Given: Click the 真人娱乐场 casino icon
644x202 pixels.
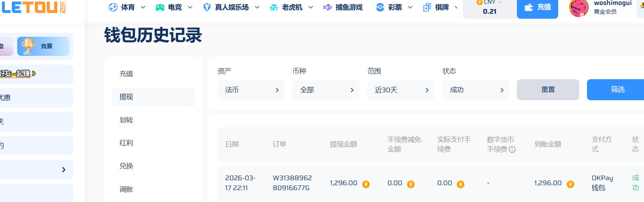Looking at the screenshot, I should click(207, 7).
